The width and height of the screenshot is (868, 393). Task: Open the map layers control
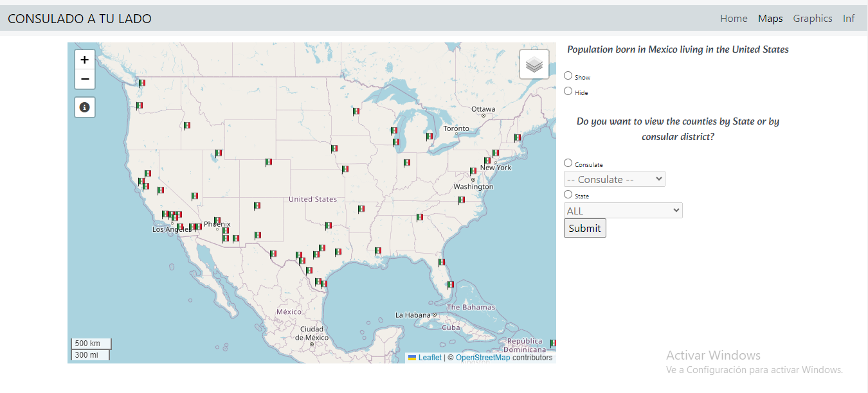(x=534, y=64)
